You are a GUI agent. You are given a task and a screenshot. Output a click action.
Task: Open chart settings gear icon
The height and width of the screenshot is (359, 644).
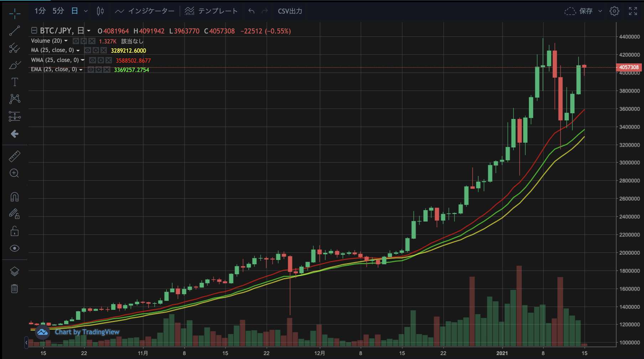pos(614,11)
